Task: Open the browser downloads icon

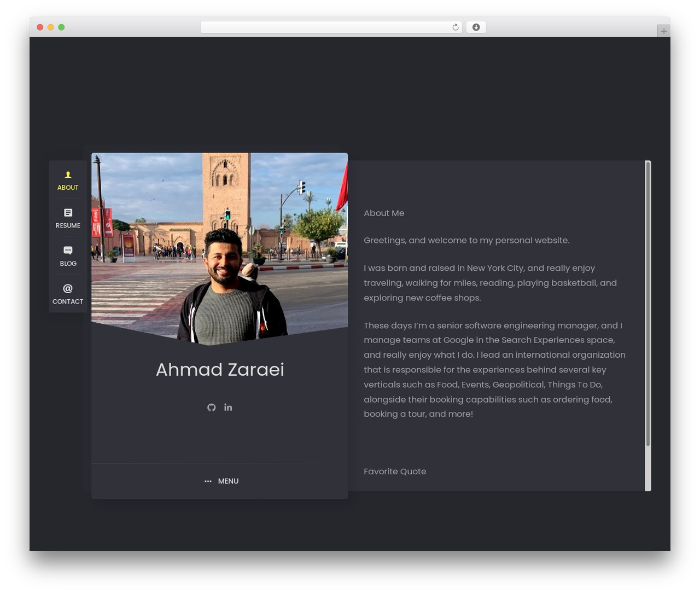Action: [x=476, y=27]
